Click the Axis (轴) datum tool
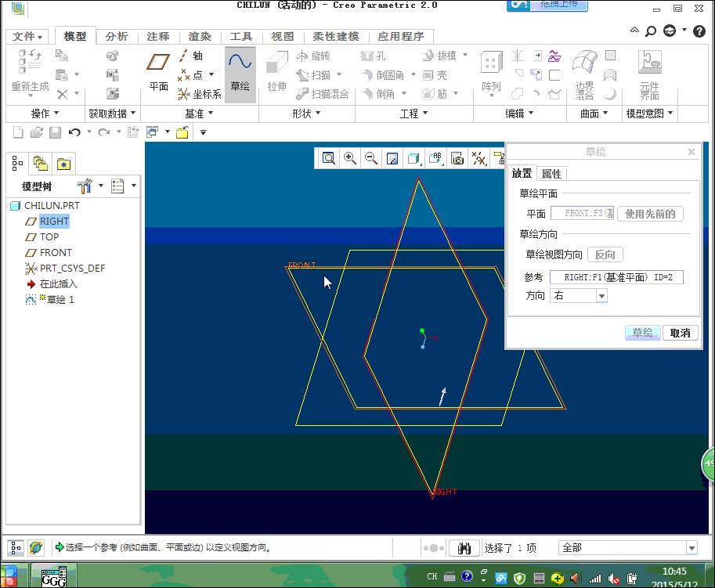Screen dimensions: 715x588 click(x=191, y=56)
